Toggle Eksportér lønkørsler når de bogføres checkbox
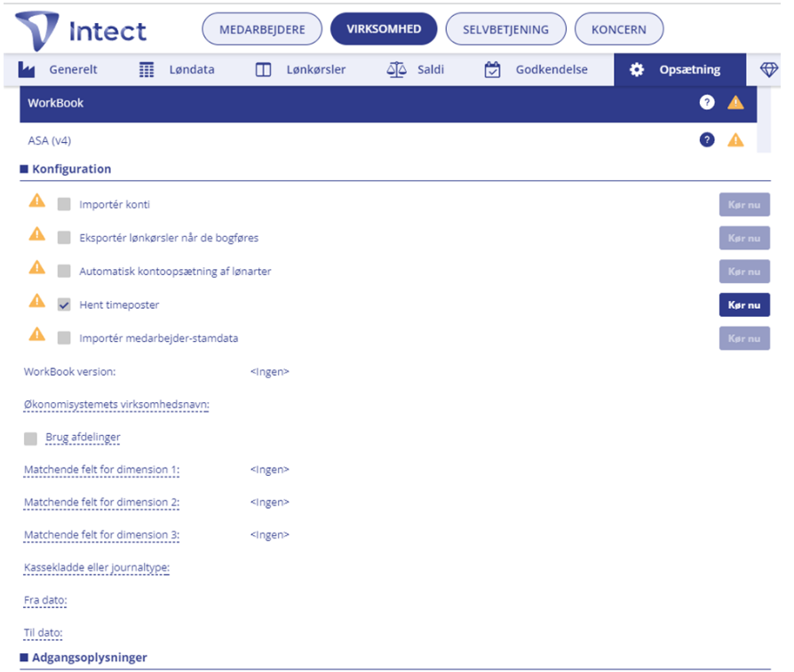The width and height of the screenshot is (794, 672). point(64,238)
